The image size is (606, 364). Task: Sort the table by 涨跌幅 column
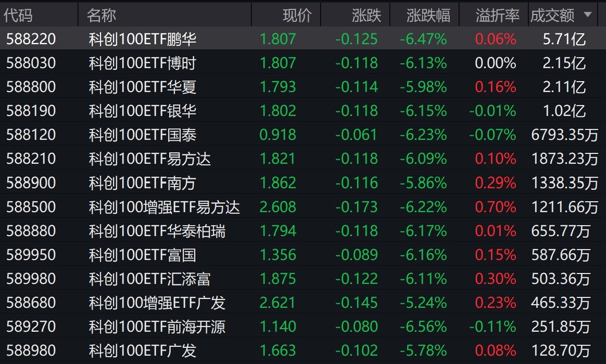(x=428, y=16)
